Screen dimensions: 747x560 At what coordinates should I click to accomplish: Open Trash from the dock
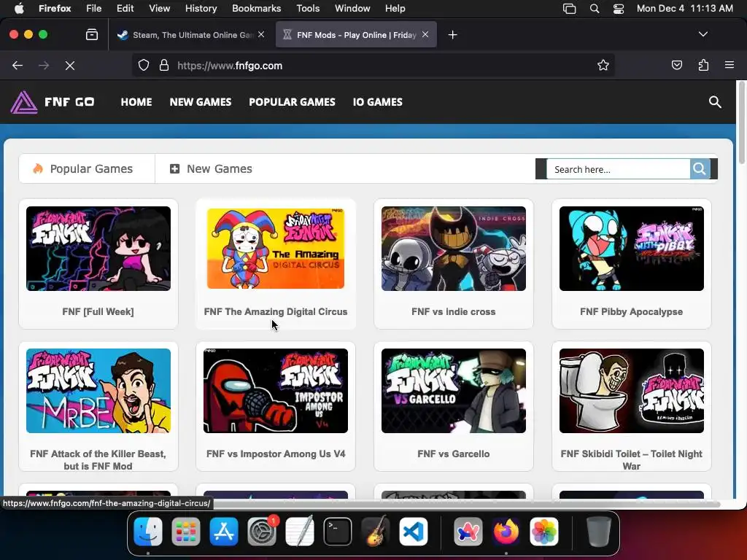(x=598, y=532)
